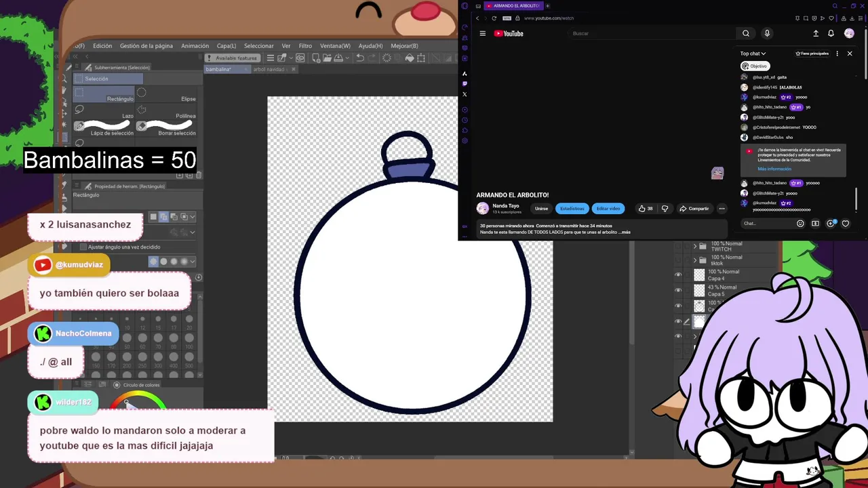Image resolution: width=868 pixels, height=488 pixels.
Task: Click the Fans principales button
Action: pos(812,54)
